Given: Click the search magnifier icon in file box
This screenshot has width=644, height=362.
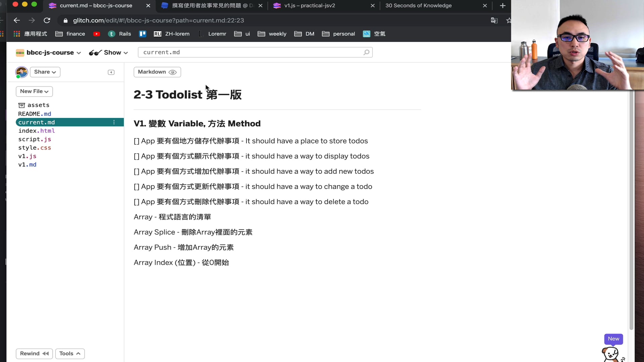Looking at the screenshot, I should [x=366, y=52].
